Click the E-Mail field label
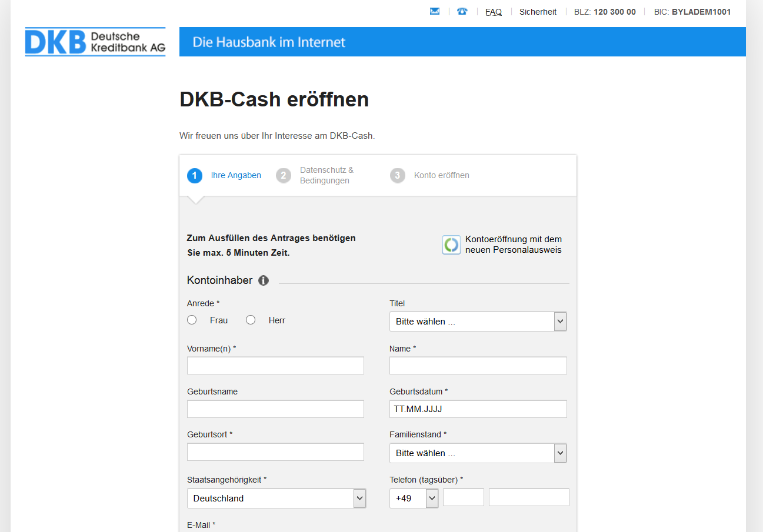763x532 pixels. 201,524
